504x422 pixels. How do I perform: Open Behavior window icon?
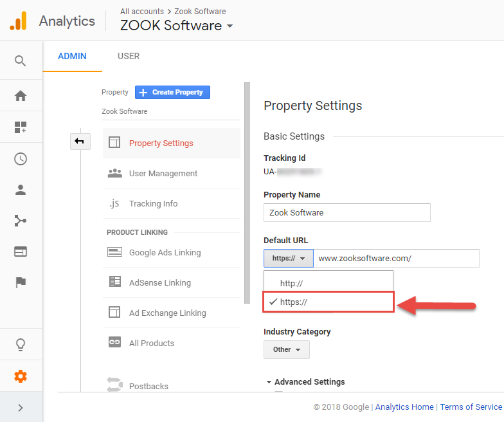point(21,252)
